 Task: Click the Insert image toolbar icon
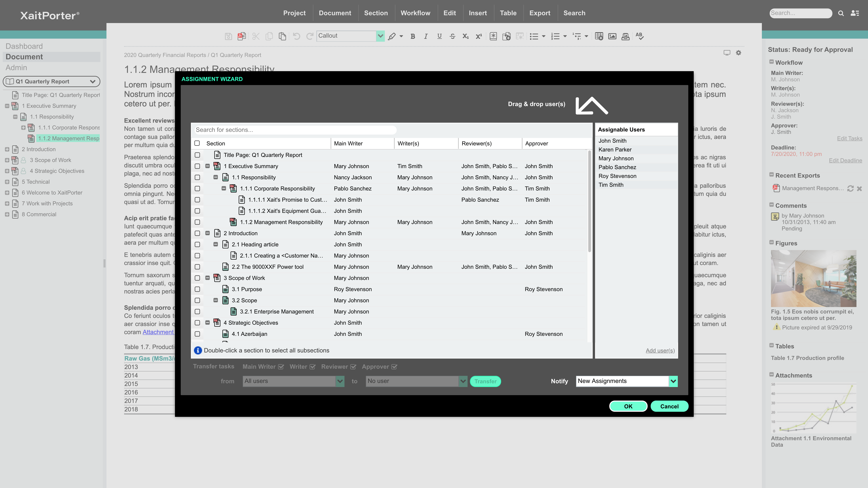[x=612, y=36]
